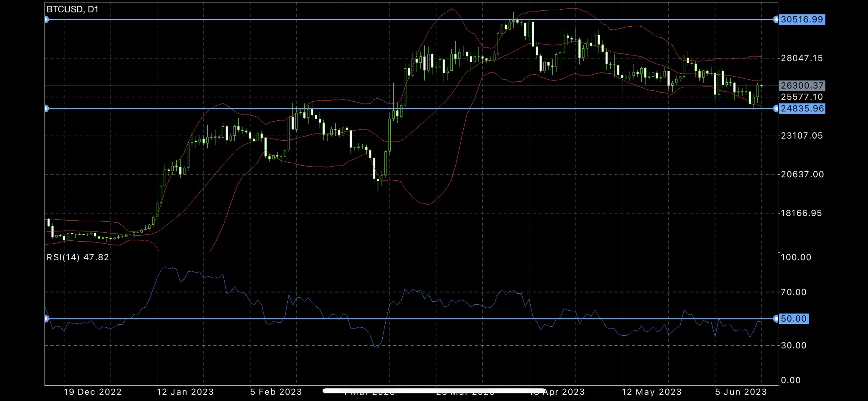This screenshot has width=868, height=401.
Task: Click the RSI 100.00 scale label
Action: (796, 257)
